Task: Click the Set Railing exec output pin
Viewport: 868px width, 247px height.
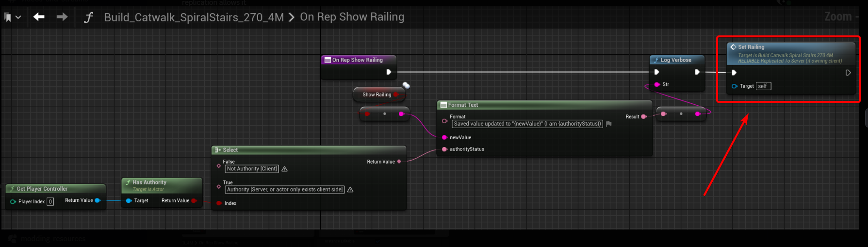Action: coord(848,73)
